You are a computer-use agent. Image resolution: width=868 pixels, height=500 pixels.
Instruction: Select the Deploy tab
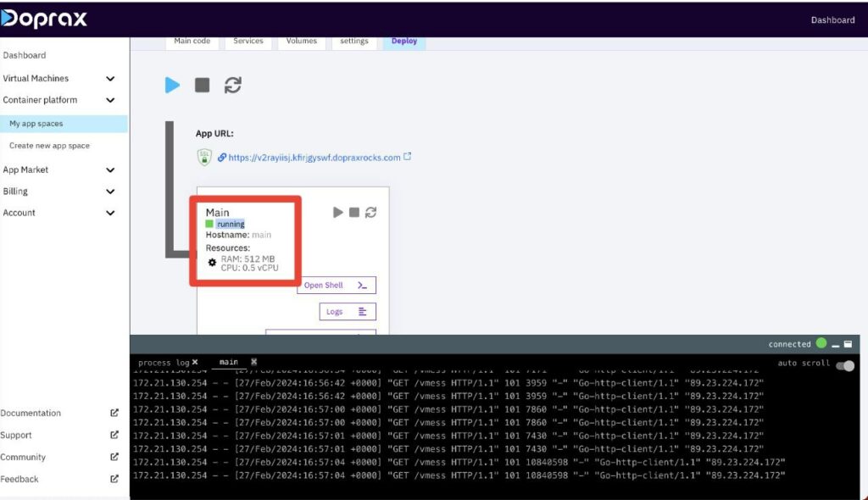[404, 42]
